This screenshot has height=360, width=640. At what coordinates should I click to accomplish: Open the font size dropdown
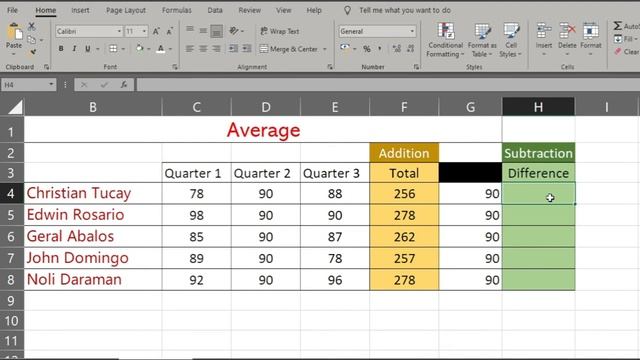[144, 31]
